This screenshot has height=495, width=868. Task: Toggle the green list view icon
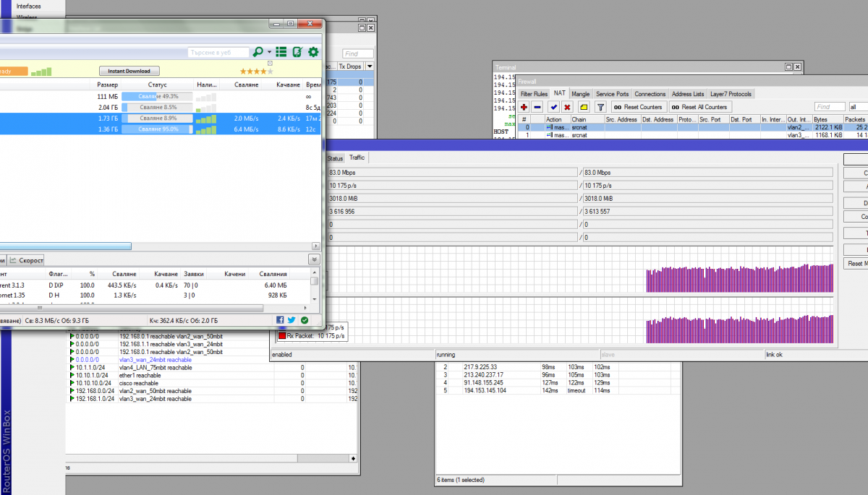281,52
